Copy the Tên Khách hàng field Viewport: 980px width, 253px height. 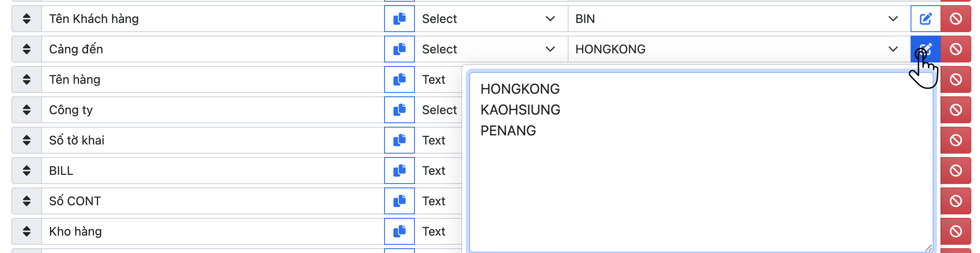399,19
